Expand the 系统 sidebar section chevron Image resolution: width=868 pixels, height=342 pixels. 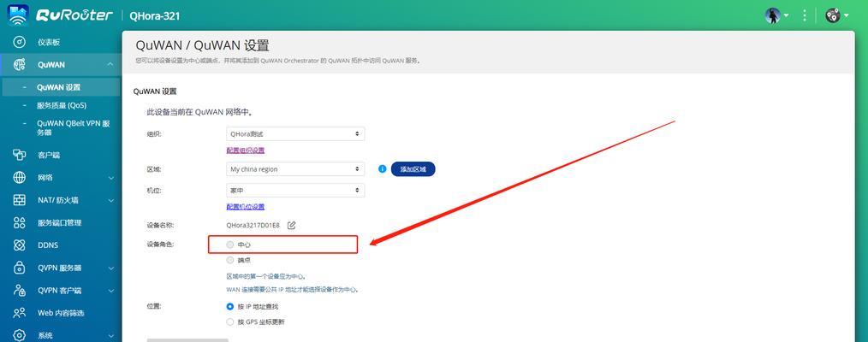coord(110,335)
